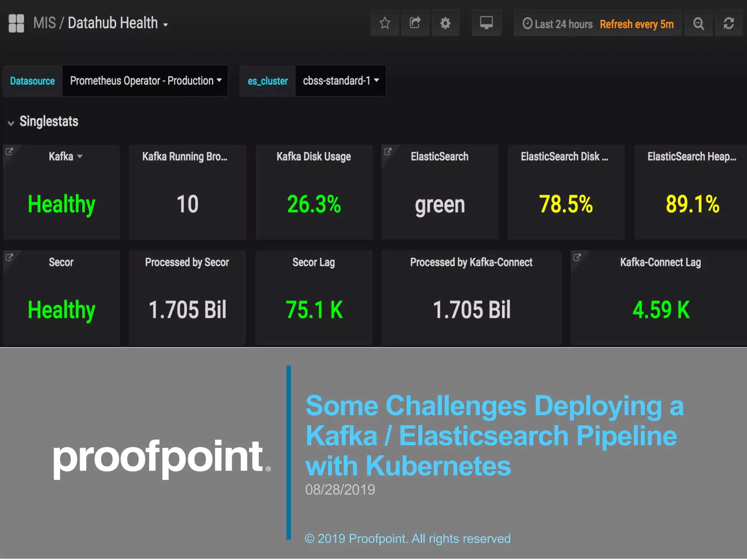Image resolution: width=747 pixels, height=560 pixels.
Task: Open the ElasticSearch panel external link icon
Action: click(388, 151)
